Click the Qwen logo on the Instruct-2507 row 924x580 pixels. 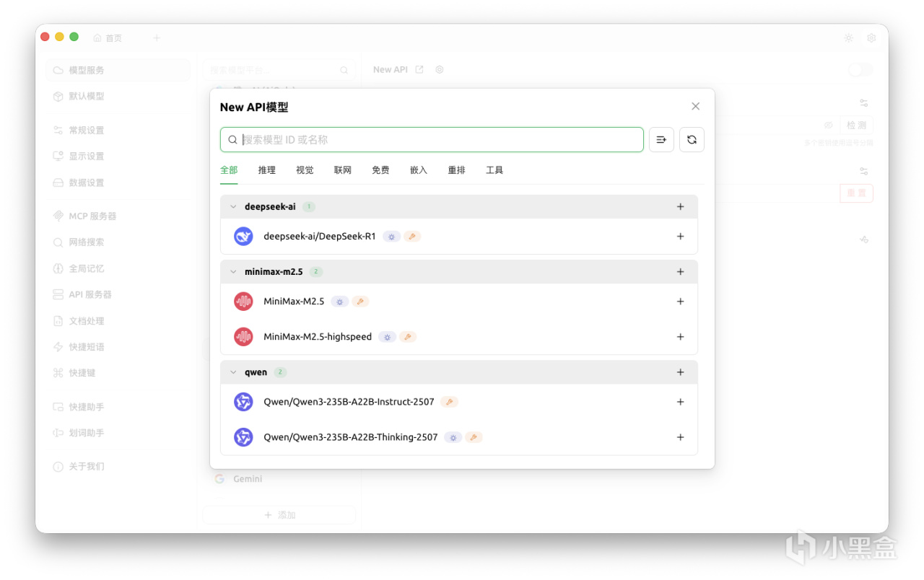[243, 402]
